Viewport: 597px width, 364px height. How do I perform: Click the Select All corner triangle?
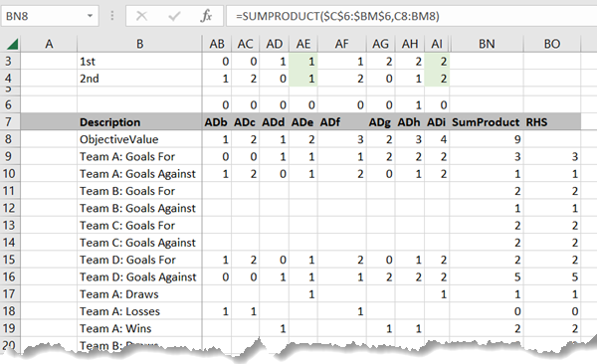[x=12, y=44]
